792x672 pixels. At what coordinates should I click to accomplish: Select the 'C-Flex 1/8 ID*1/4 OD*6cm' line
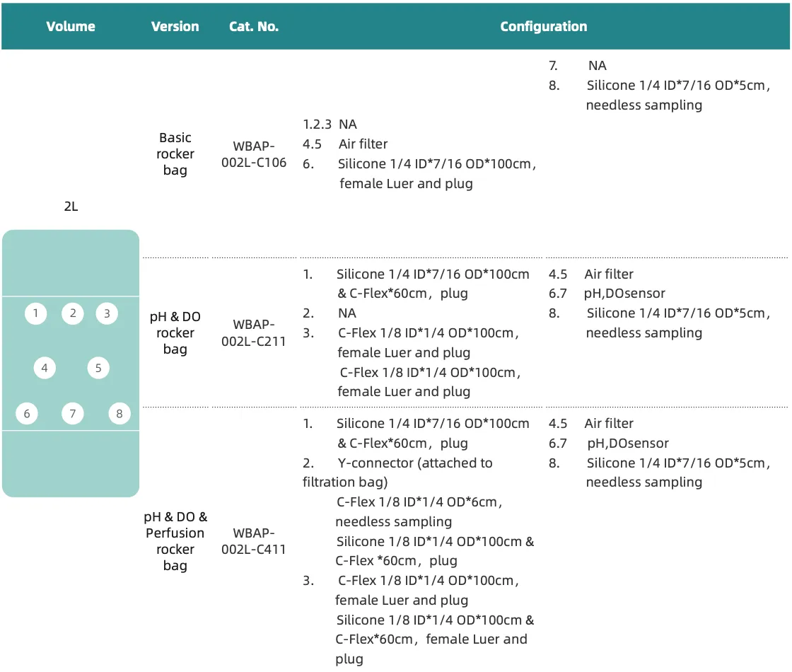(x=419, y=502)
